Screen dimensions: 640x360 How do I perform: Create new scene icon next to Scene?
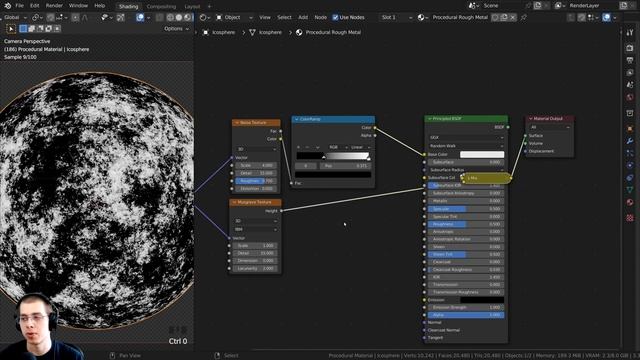538,6
